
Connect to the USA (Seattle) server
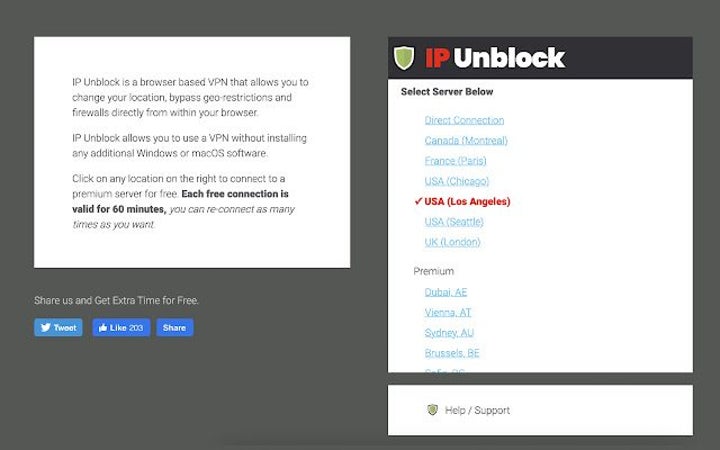454,222
